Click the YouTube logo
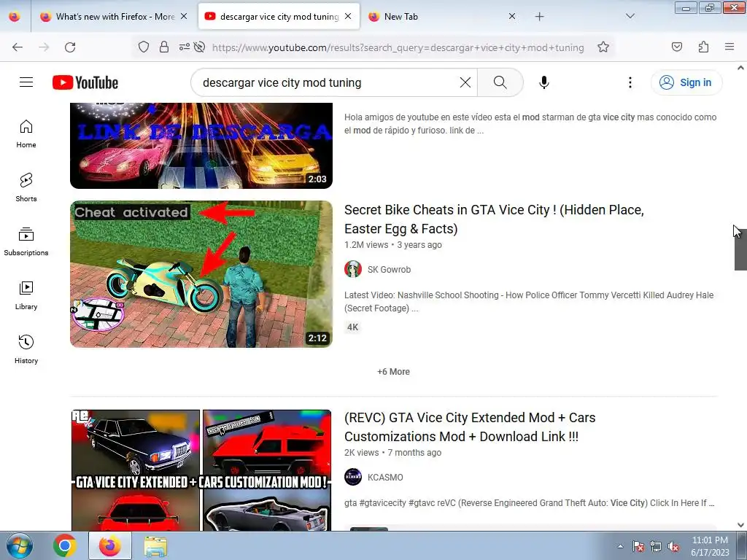This screenshot has height=560, width=747. pyautogui.click(x=85, y=82)
